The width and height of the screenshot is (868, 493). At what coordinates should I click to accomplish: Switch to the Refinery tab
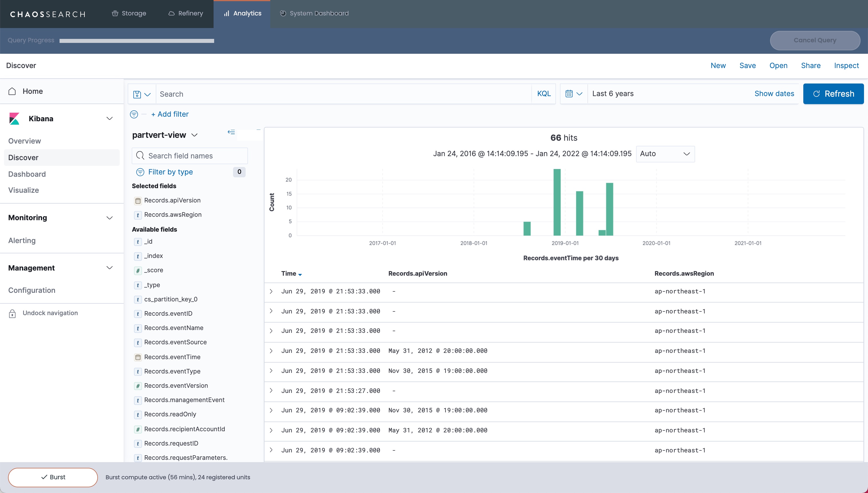(x=186, y=13)
